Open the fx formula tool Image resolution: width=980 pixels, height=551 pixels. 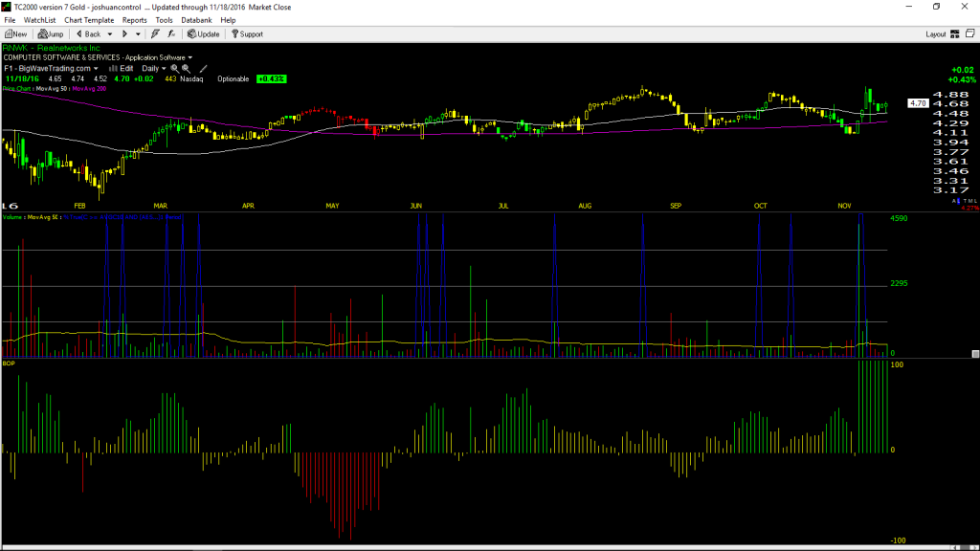pos(171,34)
